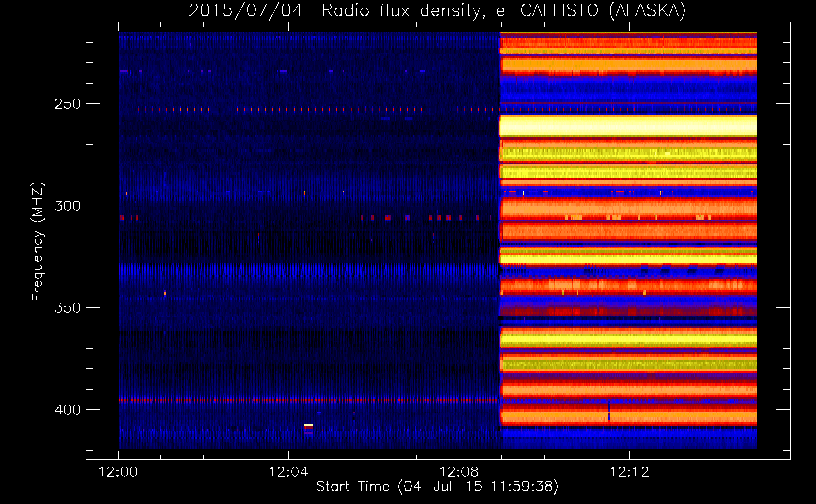
Task: Click the 'Frequency (MHZ)' axis title
Action: click(38, 241)
